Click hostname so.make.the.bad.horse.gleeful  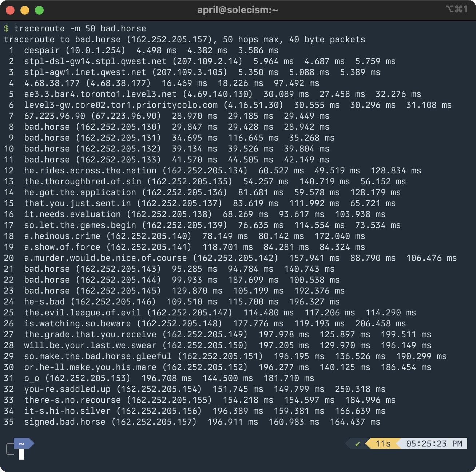(x=98, y=356)
